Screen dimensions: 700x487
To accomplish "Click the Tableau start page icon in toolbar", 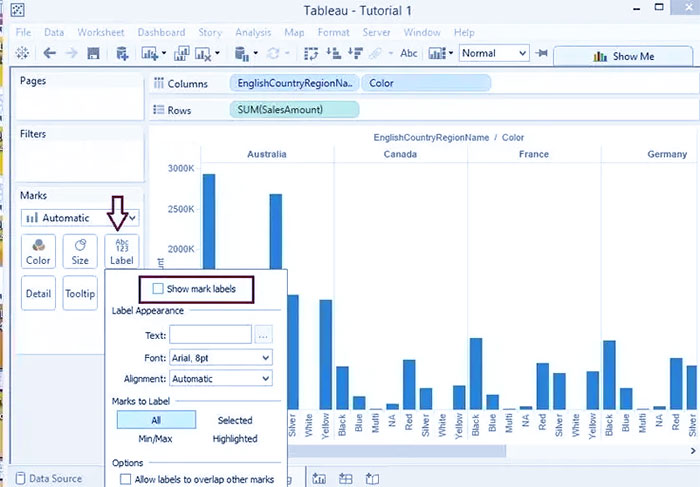I will coord(22,53).
